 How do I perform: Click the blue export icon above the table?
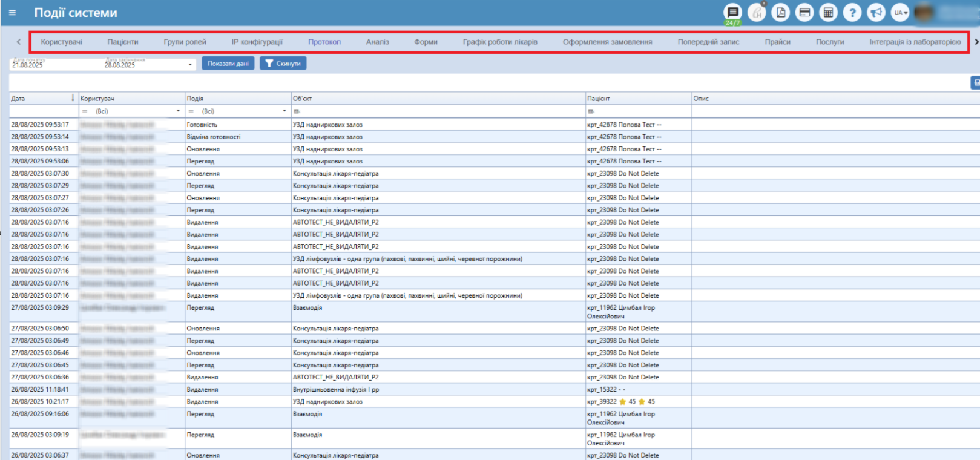point(975,83)
